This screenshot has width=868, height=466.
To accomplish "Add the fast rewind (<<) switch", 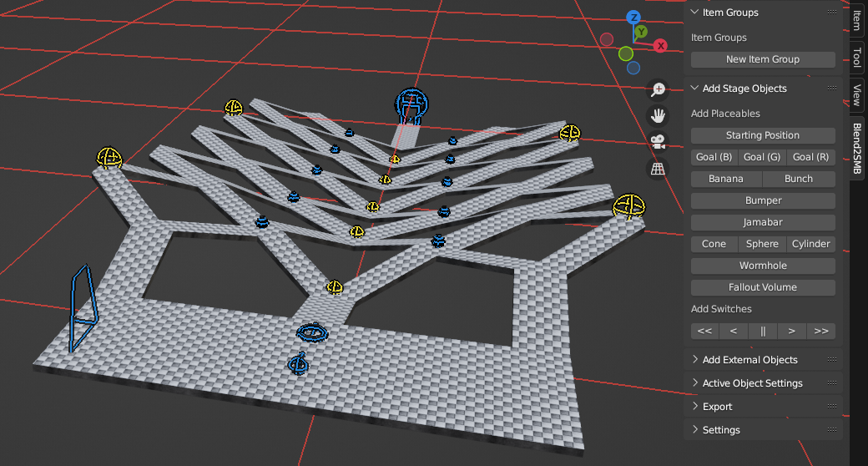I will 704,331.
